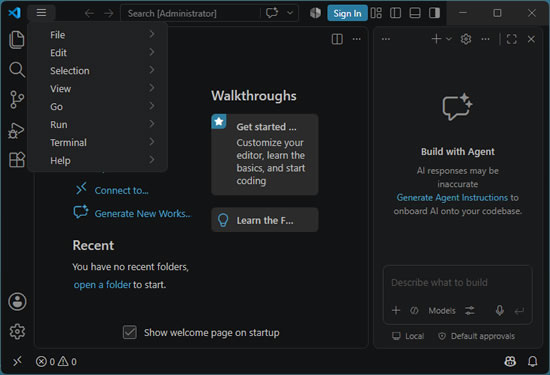Open the Search view in activity bar
Viewport: 550px width, 375px height.
coord(16,69)
